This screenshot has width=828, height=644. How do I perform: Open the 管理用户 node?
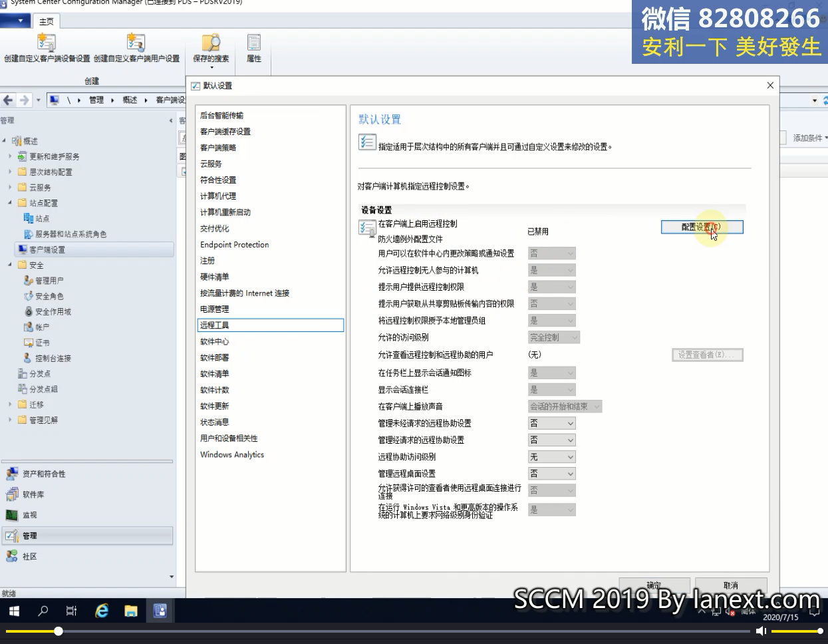[49, 281]
